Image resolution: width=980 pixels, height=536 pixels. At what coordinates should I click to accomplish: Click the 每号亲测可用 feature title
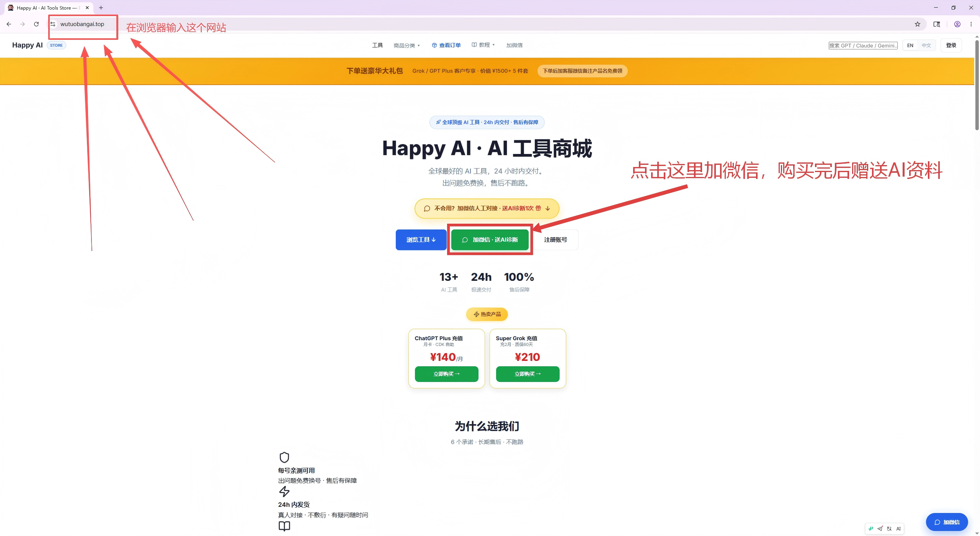[296, 470]
